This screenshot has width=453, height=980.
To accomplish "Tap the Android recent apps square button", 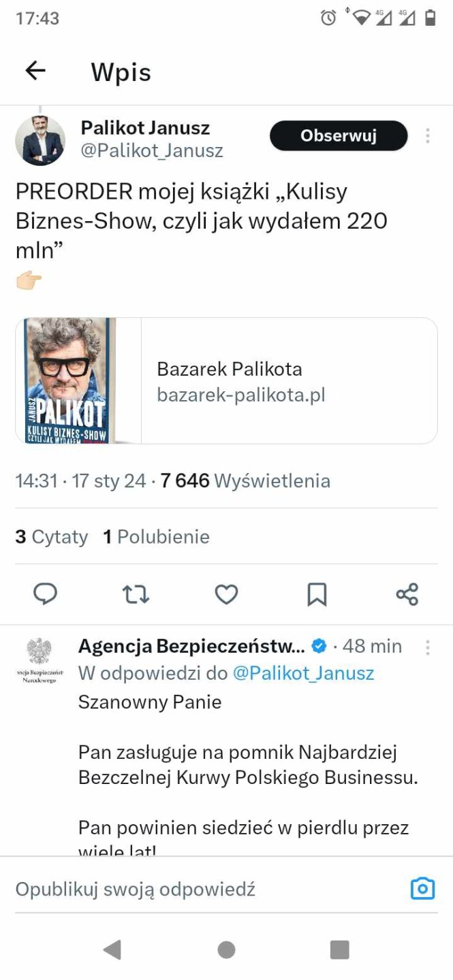I will tap(339, 949).
